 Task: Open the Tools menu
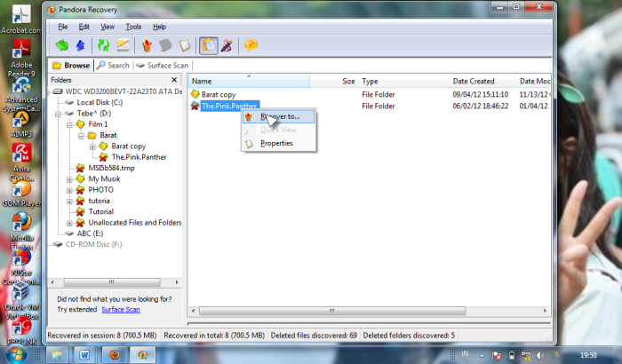click(133, 27)
